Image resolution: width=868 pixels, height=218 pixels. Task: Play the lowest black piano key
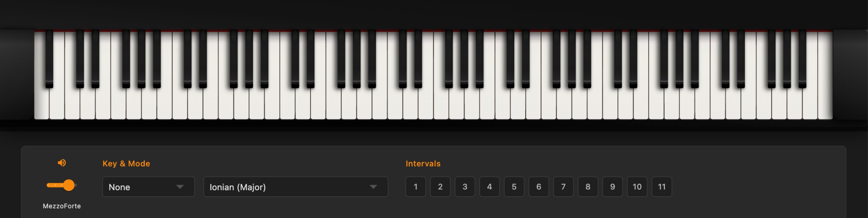[x=49, y=59]
